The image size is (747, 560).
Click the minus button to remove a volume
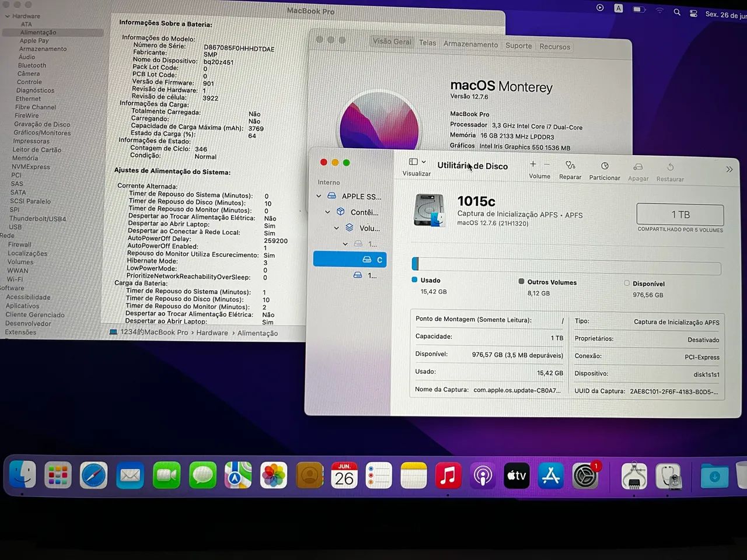[547, 164]
